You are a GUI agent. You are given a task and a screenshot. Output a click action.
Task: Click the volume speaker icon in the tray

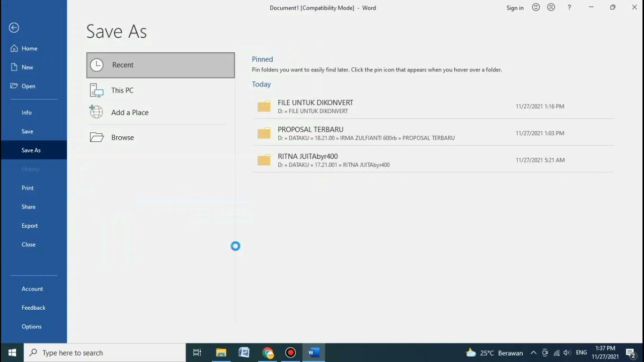(567, 353)
